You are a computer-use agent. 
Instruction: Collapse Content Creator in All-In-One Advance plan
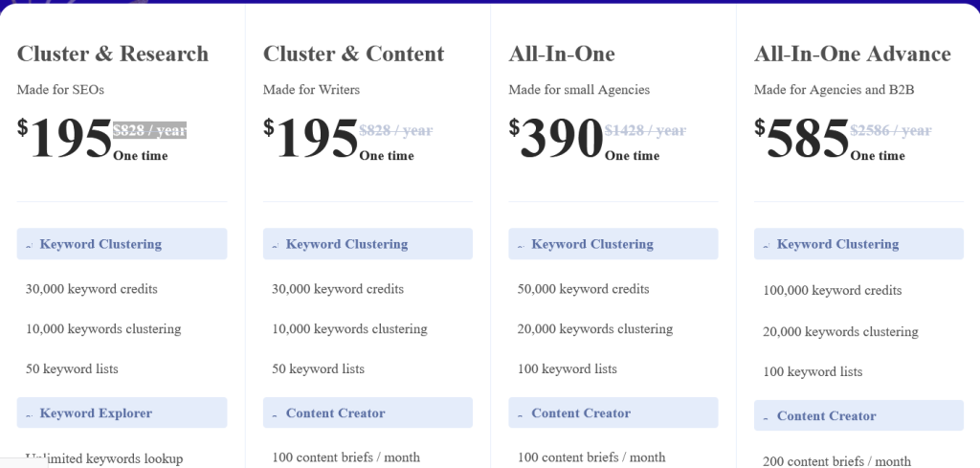[x=858, y=416]
